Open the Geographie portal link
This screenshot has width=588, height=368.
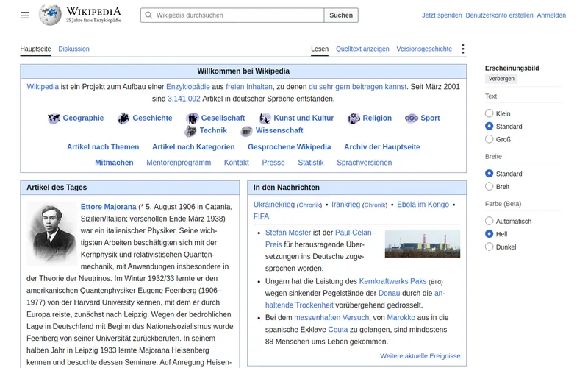[83, 118]
